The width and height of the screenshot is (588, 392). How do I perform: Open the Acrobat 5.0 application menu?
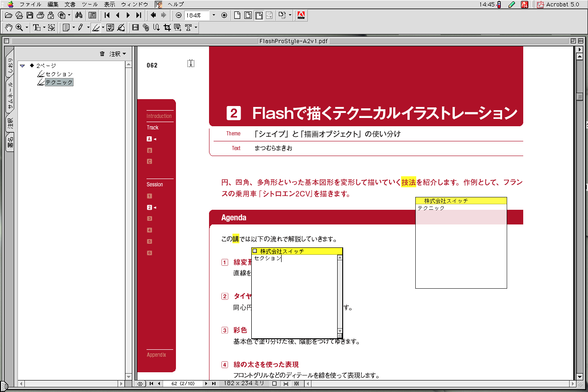point(558,4)
